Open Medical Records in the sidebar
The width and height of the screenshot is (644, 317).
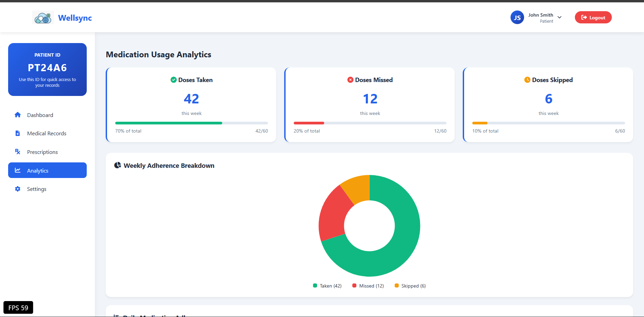point(47,133)
